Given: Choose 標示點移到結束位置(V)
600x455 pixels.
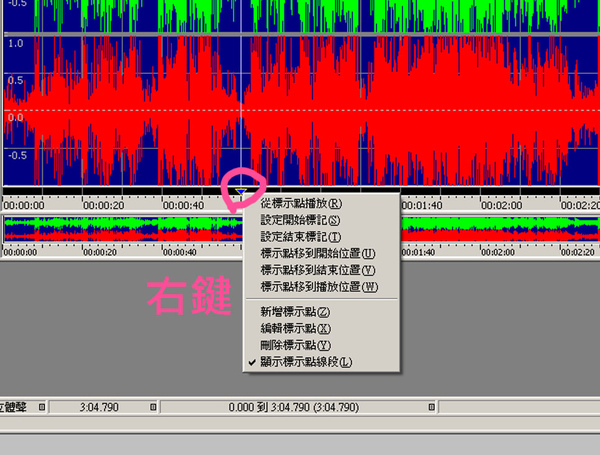Looking at the screenshot, I should point(321,270).
